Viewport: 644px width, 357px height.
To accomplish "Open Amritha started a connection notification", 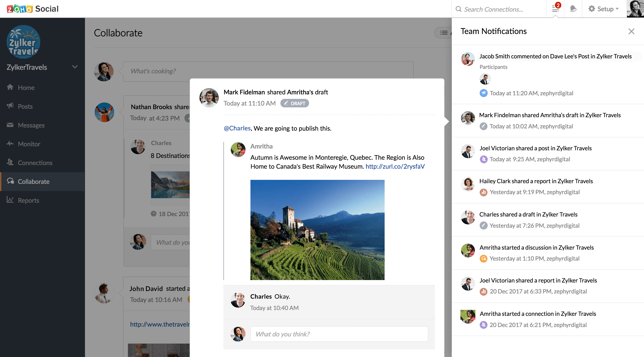I will [548, 319].
